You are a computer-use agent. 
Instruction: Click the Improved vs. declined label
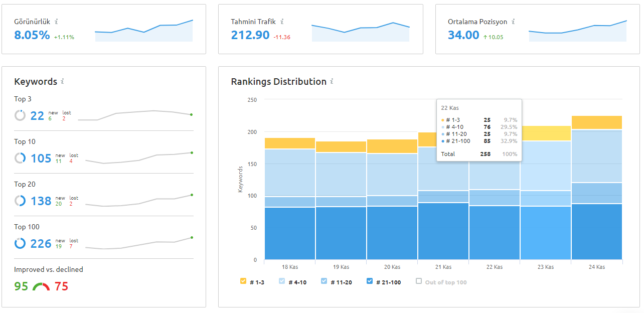(49, 269)
